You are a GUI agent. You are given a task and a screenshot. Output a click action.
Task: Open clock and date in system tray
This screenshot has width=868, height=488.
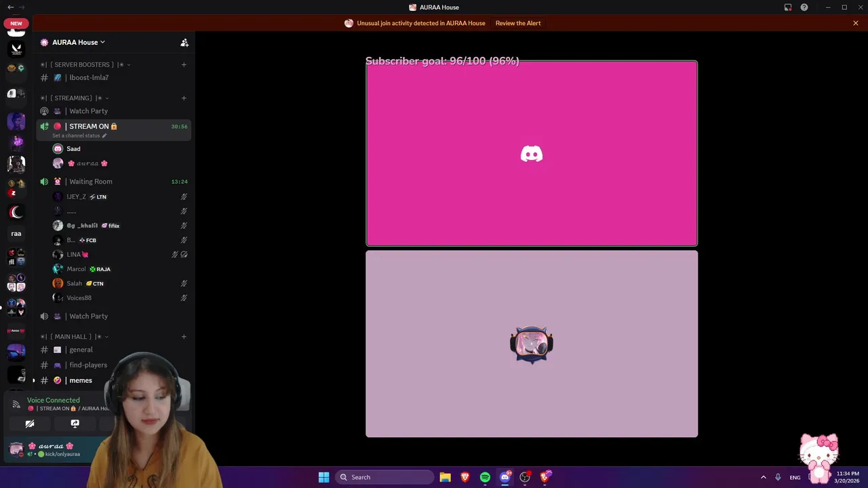[x=848, y=477]
